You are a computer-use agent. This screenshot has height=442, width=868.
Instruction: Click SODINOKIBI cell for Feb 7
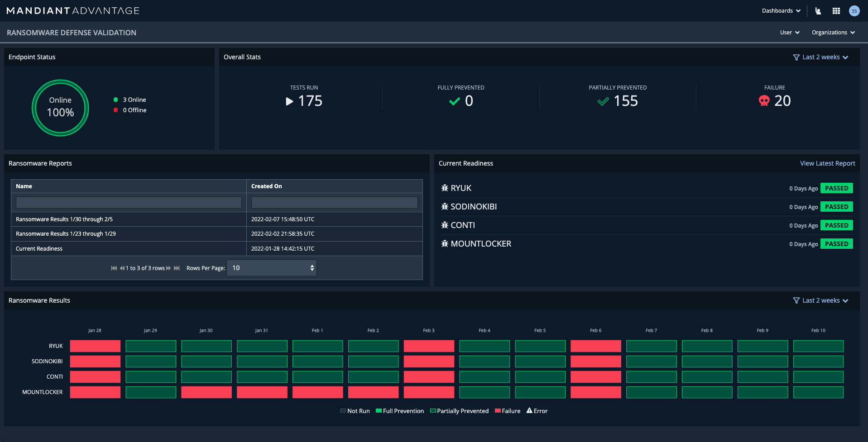tap(652, 361)
